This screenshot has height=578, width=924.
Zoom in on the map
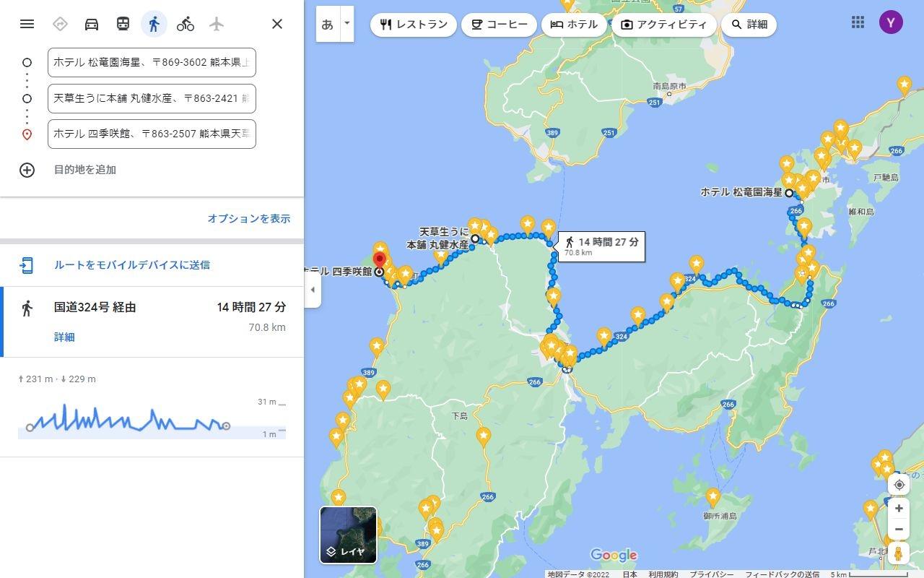pos(899,509)
